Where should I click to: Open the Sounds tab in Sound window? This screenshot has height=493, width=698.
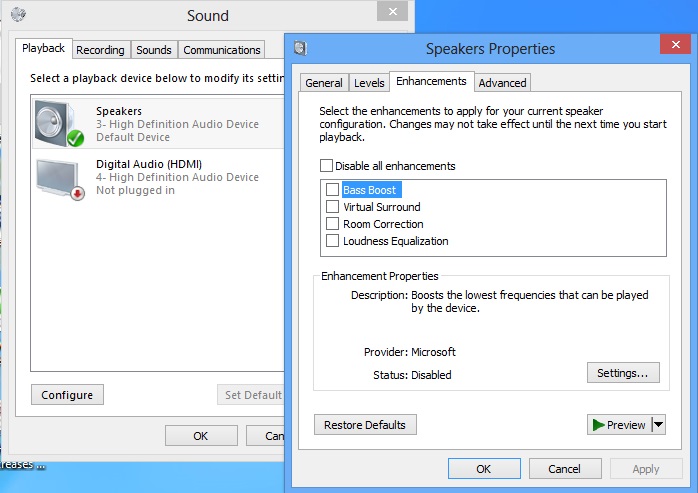pyautogui.click(x=154, y=50)
